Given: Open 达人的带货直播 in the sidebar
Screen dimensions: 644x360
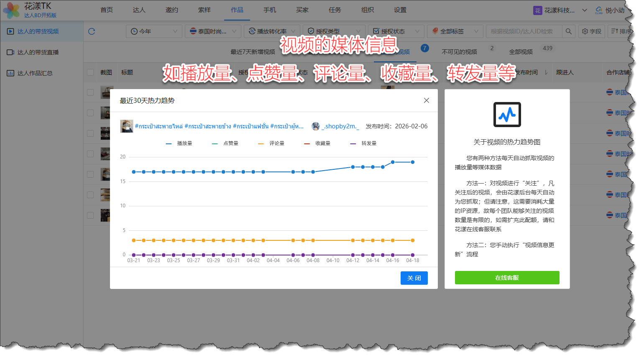Looking at the screenshot, I should [x=38, y=52].
